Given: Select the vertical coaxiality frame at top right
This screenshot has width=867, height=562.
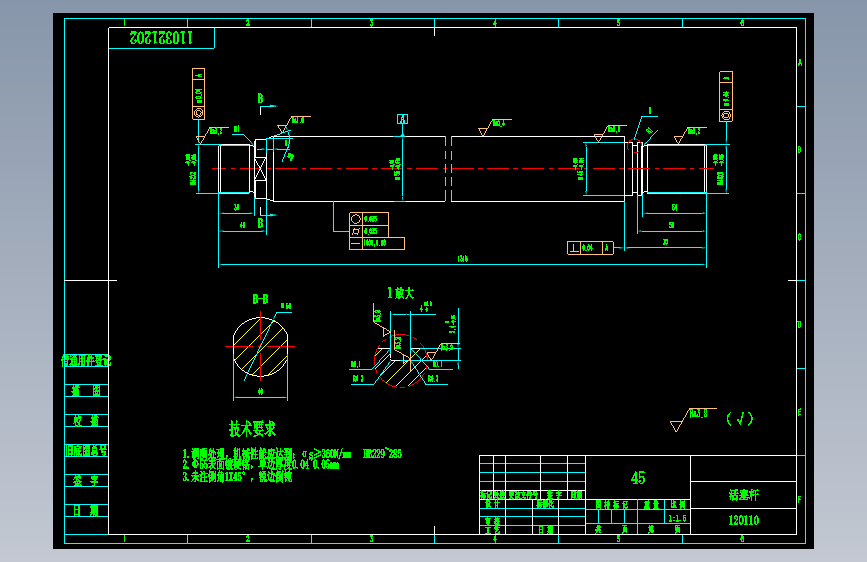Looking at the screenshot, I should pyautogui.click(x=726, y=96).
